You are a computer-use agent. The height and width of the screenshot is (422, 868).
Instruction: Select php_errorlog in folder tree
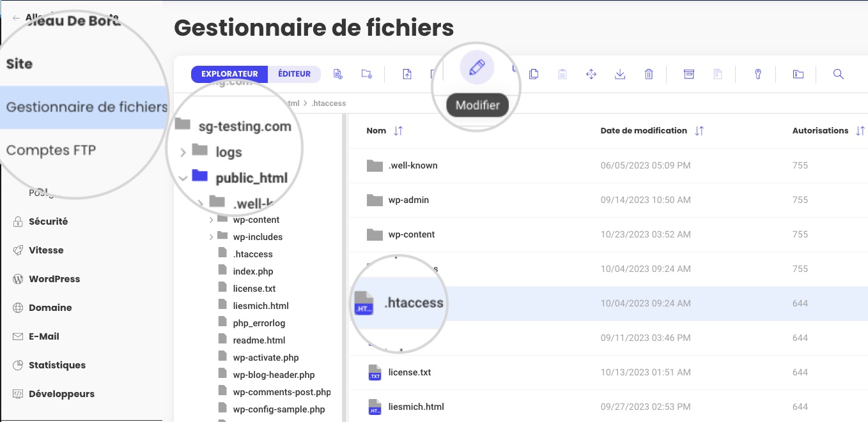click(x=259, y=323)
